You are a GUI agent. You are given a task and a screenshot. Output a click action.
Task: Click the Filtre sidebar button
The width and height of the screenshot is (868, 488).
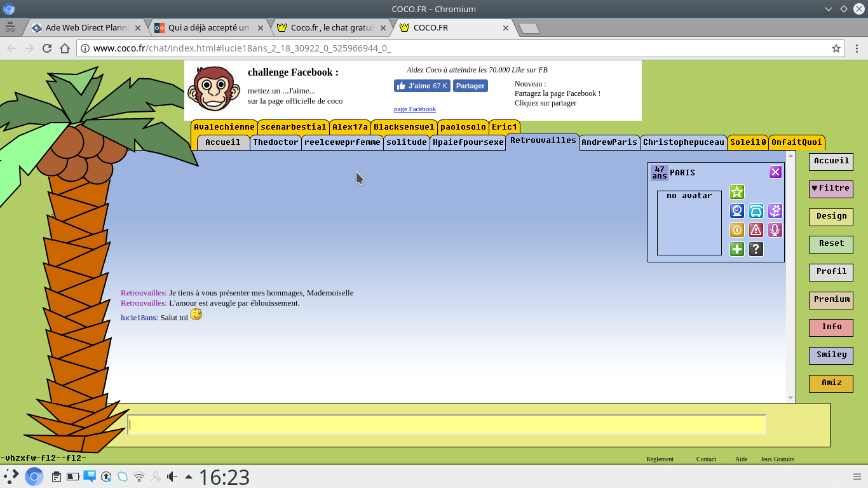point(831,189)
